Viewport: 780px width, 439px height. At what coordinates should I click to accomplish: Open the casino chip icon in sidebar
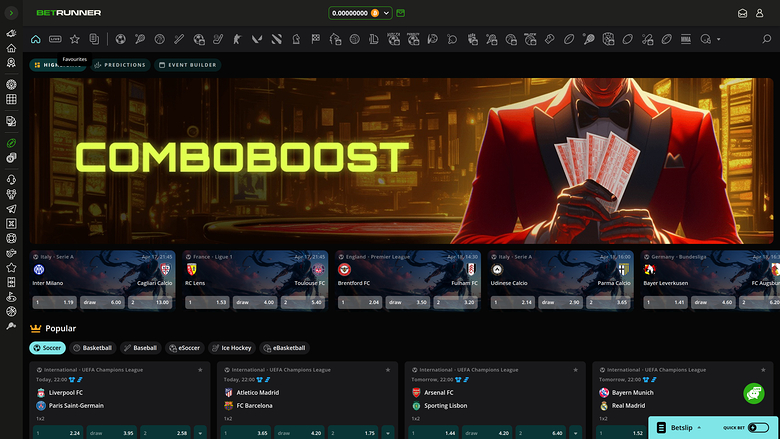[11, 85]
